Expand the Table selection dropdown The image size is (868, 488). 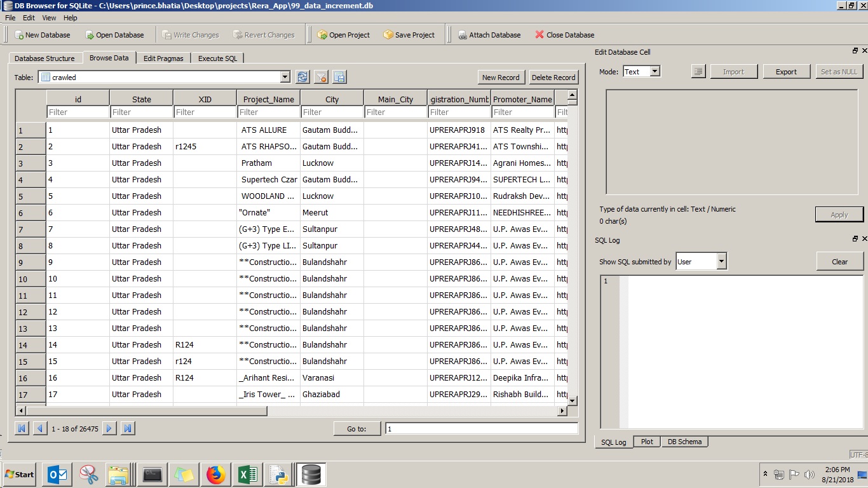[285, 77]
